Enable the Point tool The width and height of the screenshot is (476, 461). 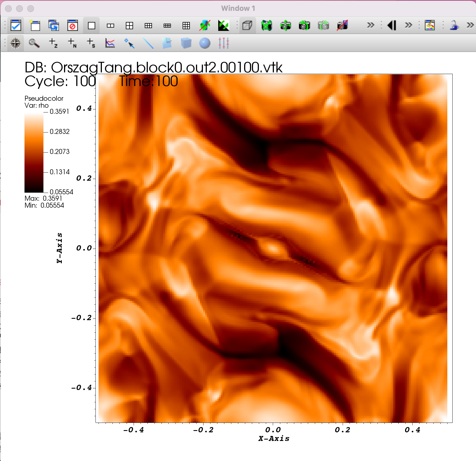[129, 43]
